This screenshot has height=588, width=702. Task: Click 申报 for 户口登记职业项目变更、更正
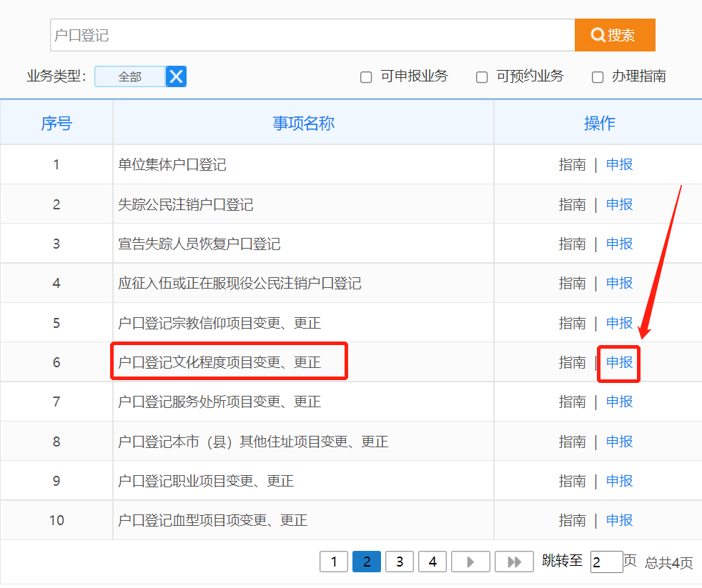point(619,482)
